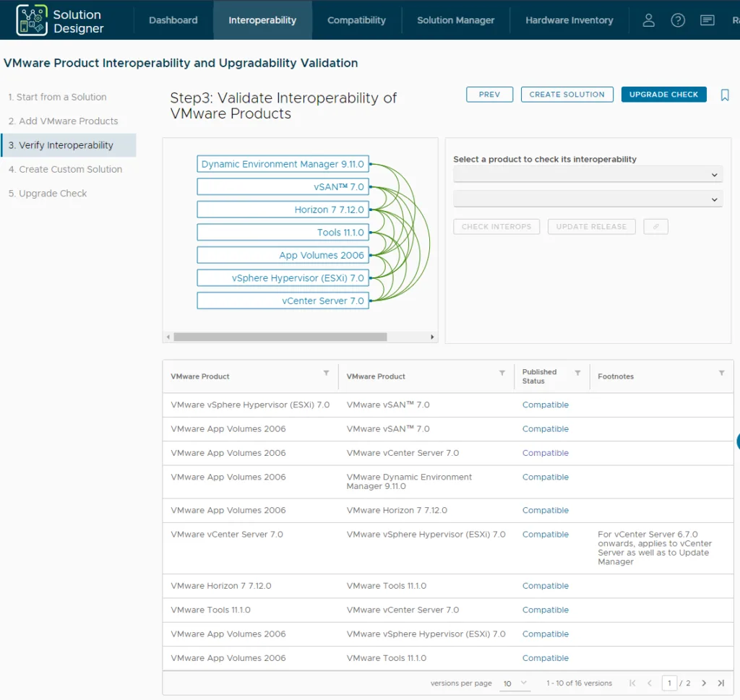Select the vCenter Server 7.0 node in diagram
Image resolution: width=740 pixels, height=700 pixels.
coord(283,301)
